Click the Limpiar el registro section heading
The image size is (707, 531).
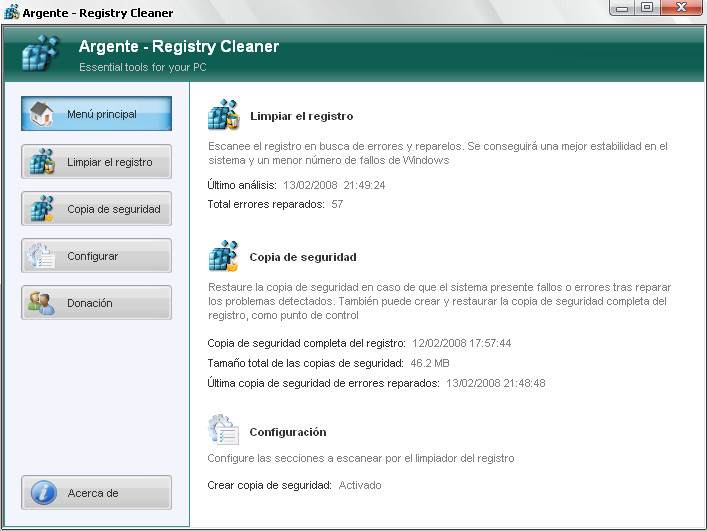pos(302,116)
